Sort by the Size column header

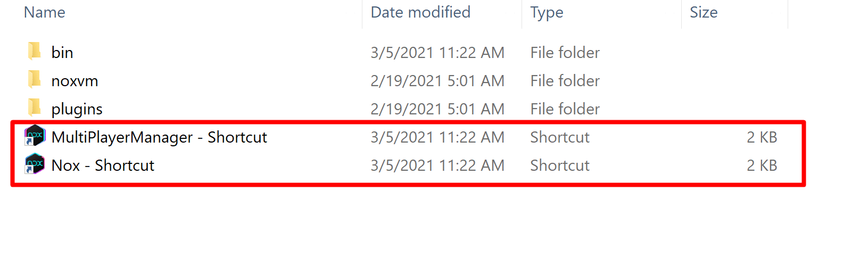(x=704, y=12)
